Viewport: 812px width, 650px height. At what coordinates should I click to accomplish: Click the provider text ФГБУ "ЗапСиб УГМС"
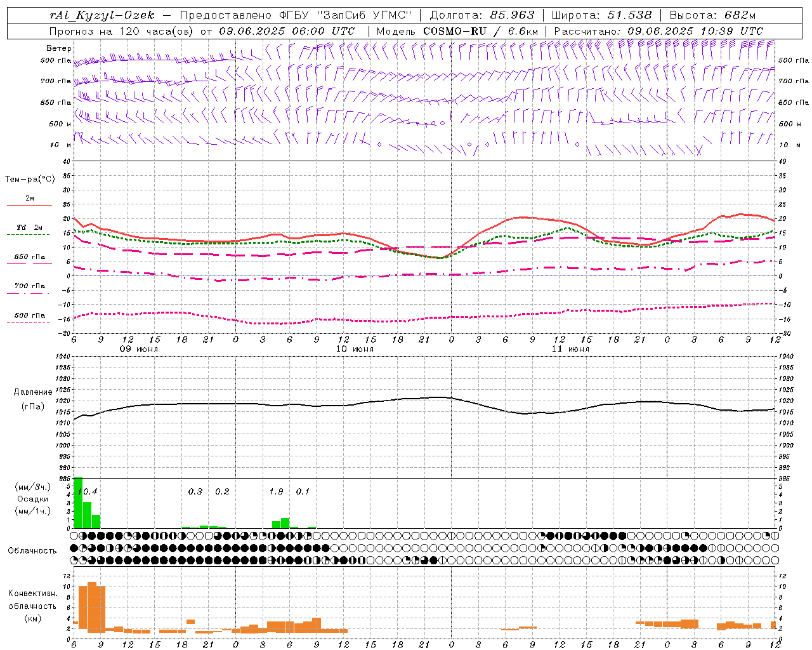344,15
